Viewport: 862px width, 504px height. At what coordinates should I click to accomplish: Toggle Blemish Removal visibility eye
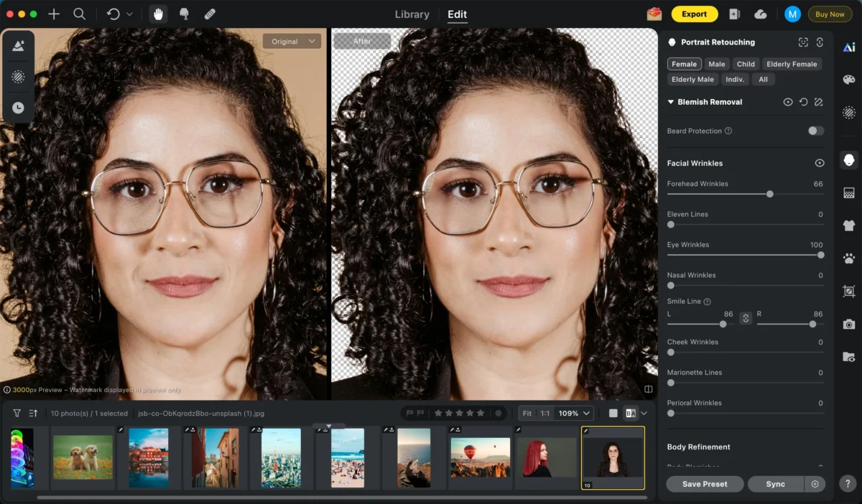point(788,102)
